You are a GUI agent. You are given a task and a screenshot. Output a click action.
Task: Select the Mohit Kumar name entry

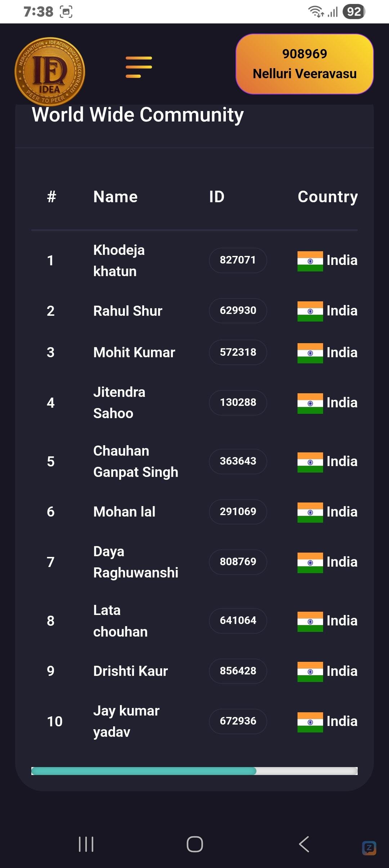[134, 352]
